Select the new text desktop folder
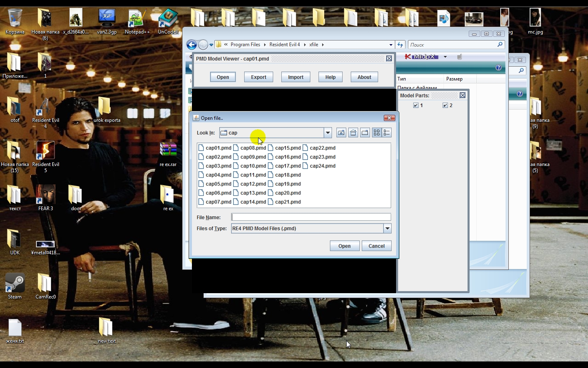Viewport: 588px width, 368px height. (x=107, y=330)
